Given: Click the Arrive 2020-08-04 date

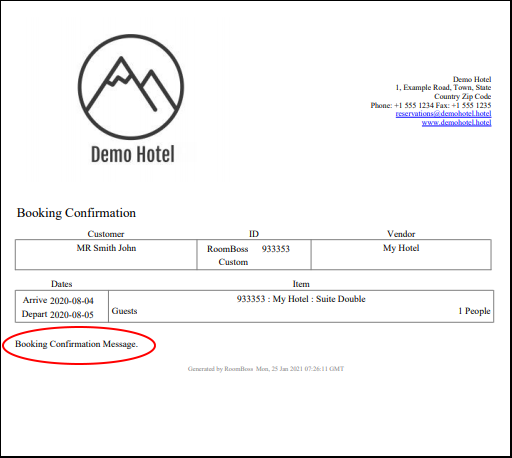Looking at the screenshot, I should pos(58,301).
